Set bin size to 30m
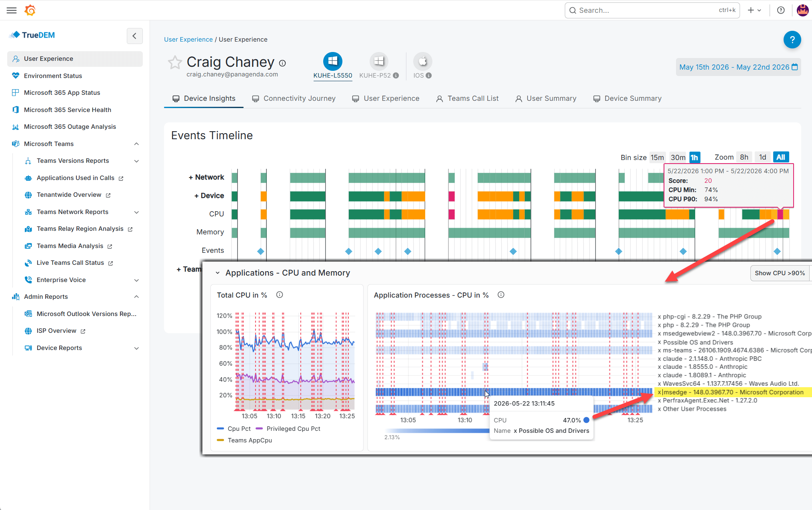 coord(678,157)
